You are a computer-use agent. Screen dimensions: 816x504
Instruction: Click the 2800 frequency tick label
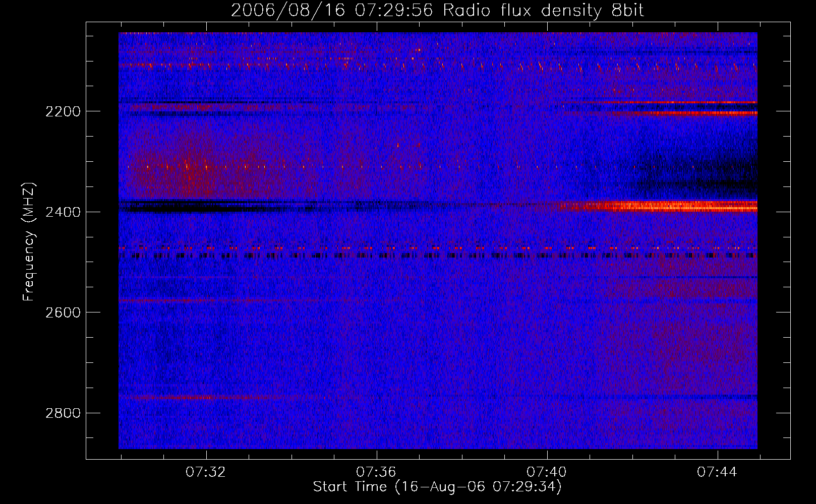tap(63, 413)
